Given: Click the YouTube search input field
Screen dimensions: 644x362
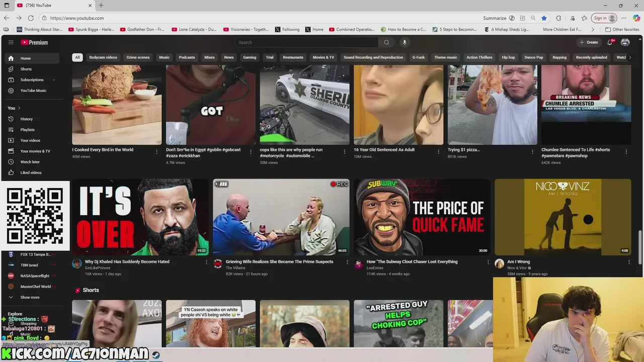Looking at the screenshot, I should click(307, 42).
